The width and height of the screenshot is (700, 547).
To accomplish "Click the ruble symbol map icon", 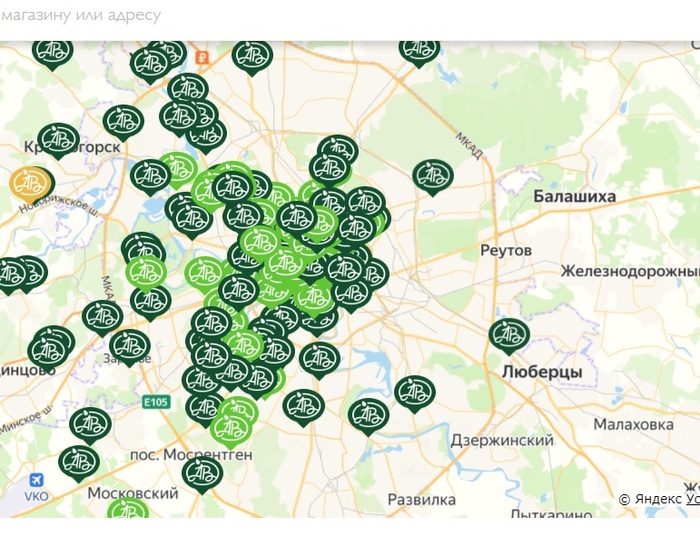I will tap(202, 57).
